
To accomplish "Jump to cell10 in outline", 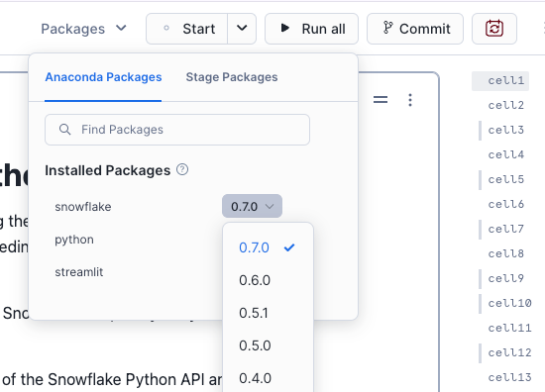I will tap(509, 303).
